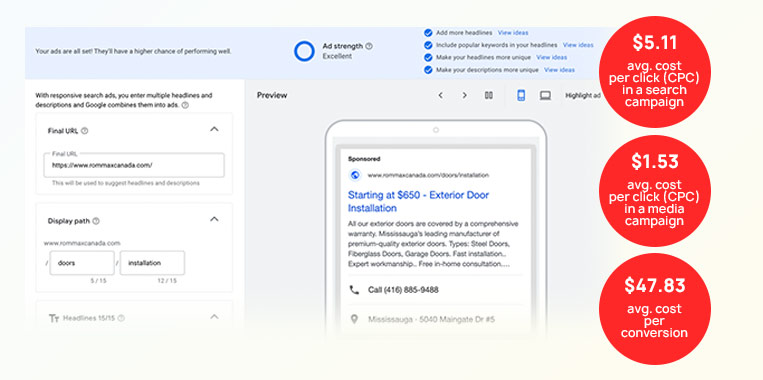Click Call (416) 885-9488 extension

point(403,290)
